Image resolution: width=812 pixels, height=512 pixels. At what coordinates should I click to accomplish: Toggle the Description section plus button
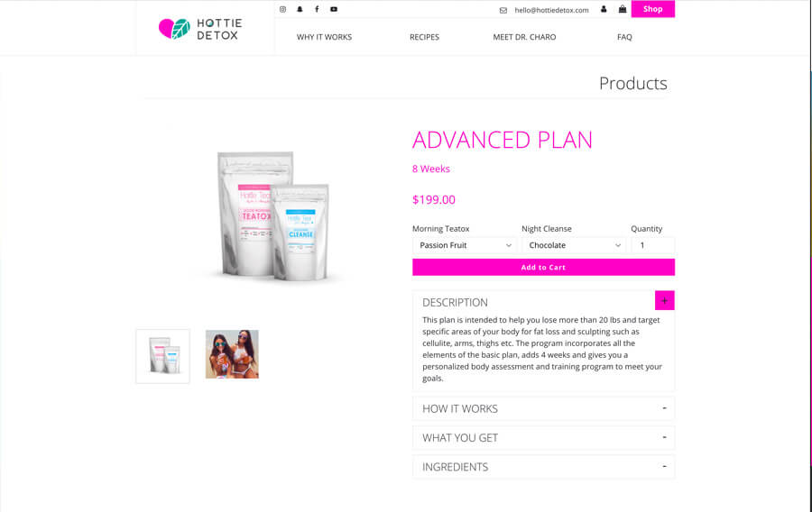click(664, 300)
